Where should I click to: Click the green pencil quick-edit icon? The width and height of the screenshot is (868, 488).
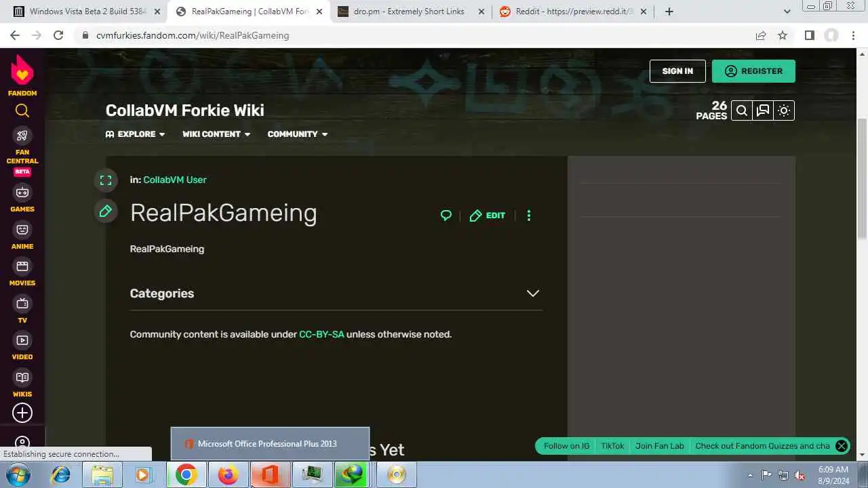pos(106,211)
